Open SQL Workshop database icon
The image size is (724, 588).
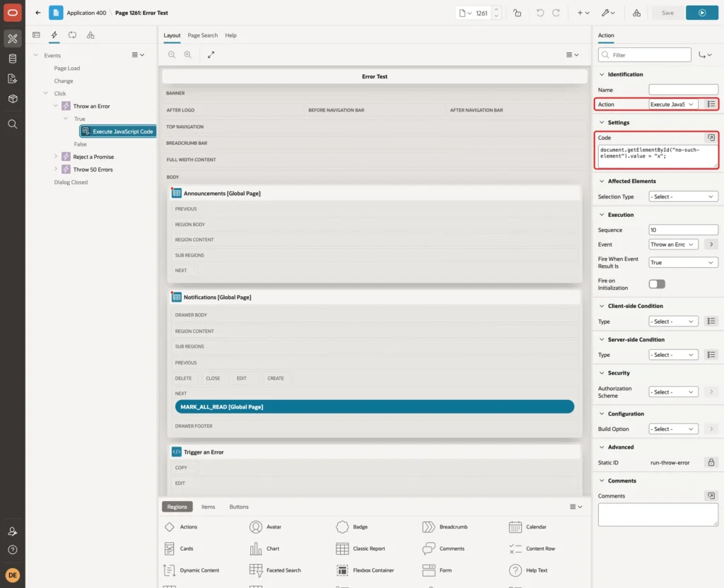pyautogui.click(x=13, y=59)
